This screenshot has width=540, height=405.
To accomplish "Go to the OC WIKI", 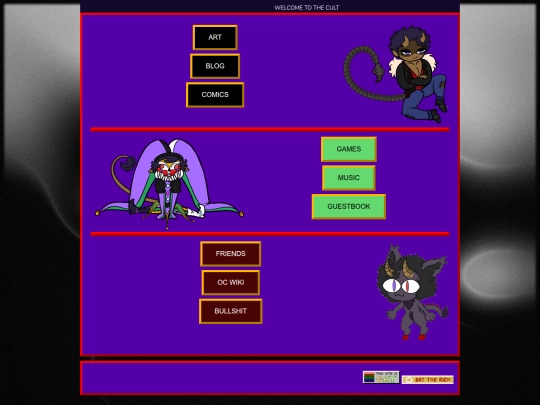I will point(230,282).
